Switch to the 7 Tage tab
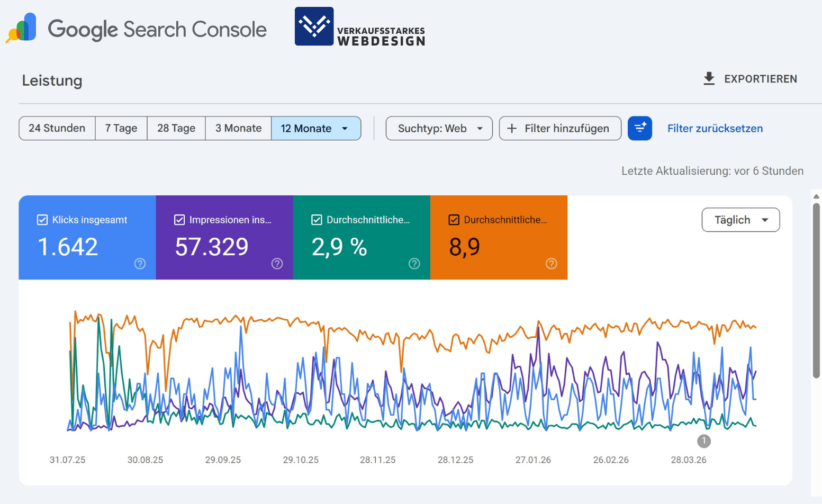 121,128
